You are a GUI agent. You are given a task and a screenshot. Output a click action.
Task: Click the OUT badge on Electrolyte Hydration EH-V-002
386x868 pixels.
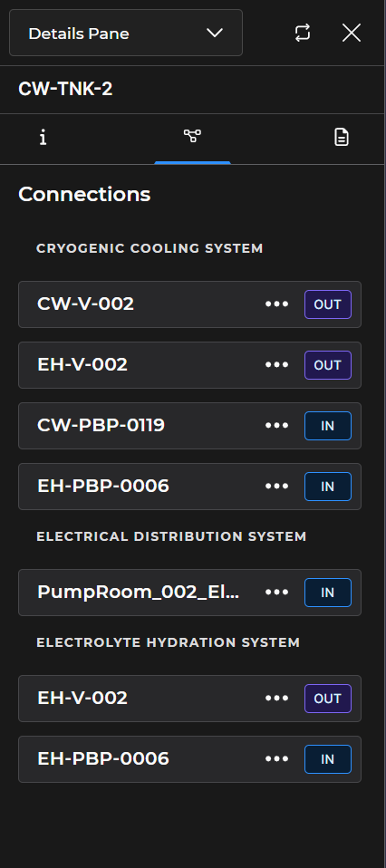[x=328, y=699]
